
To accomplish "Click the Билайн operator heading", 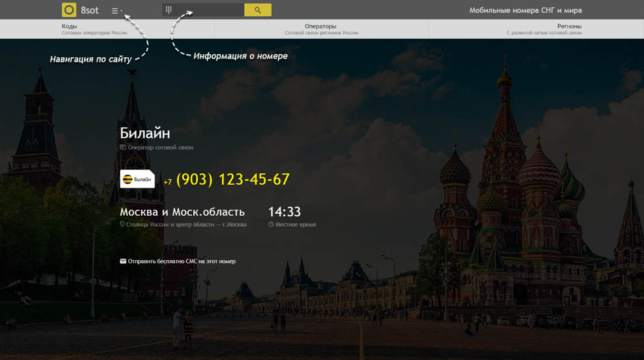I will [145, 133].
